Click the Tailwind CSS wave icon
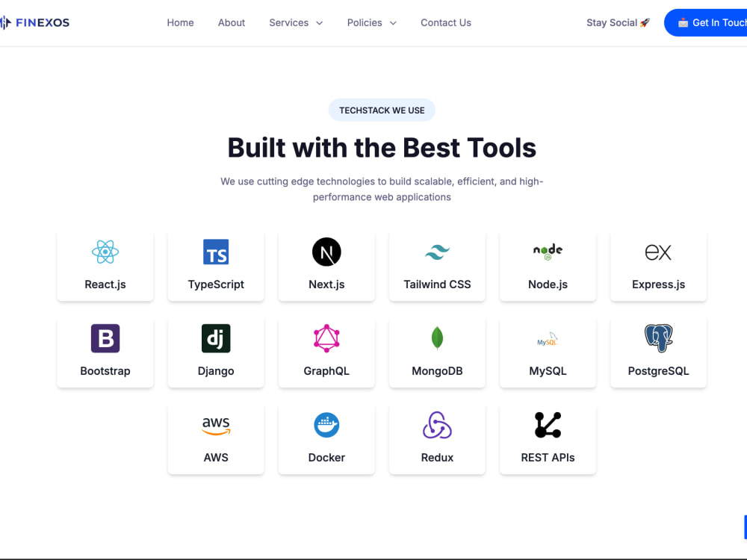 point(437,252)
